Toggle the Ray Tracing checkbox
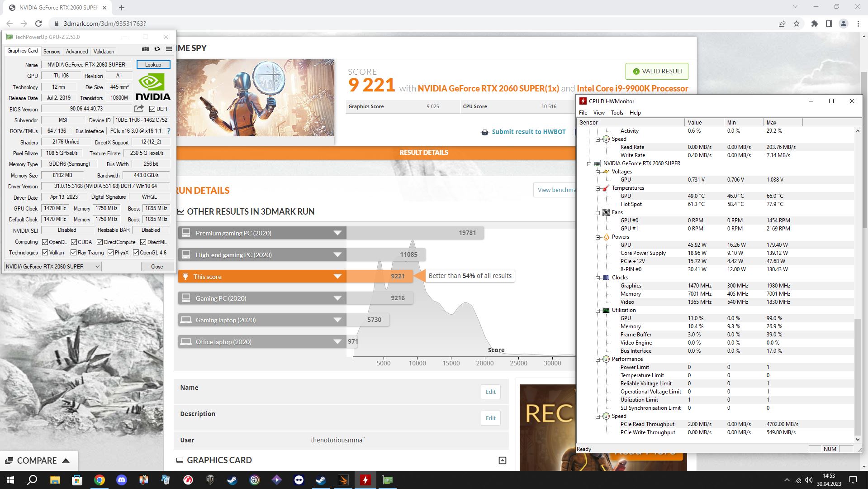The image size is (868, 489). tap(73, 253)
